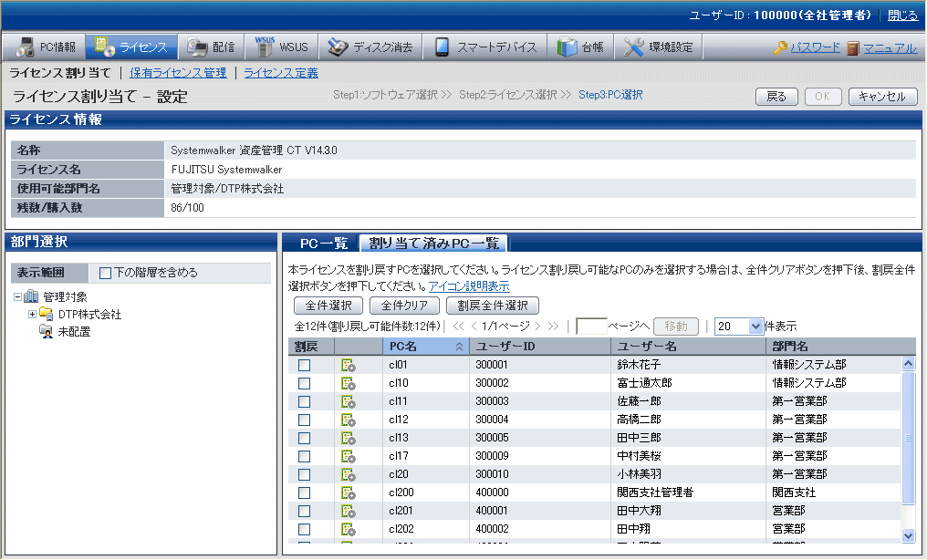The image size is (927, 560).
Task: Check the 割戻 box for cl13
Action: [305, 439]
